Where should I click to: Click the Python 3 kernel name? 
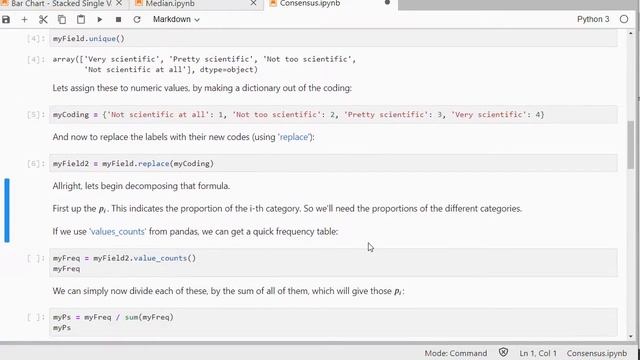click(593, 19)
